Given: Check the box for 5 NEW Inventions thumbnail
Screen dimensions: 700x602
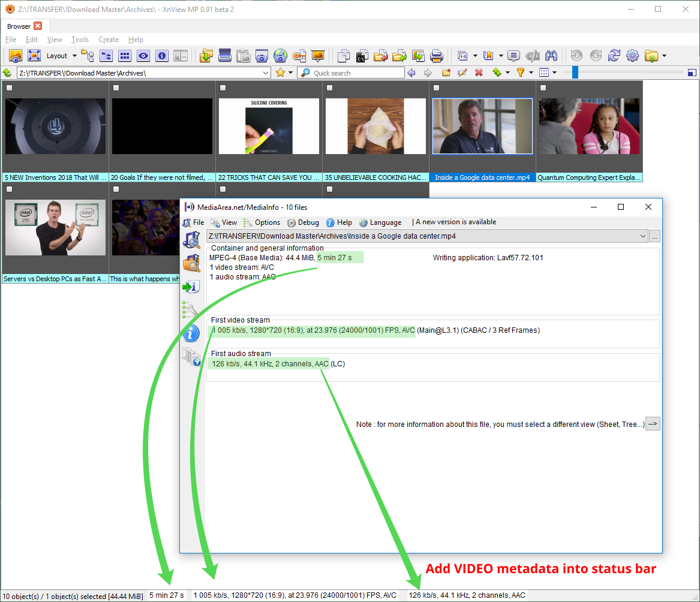Looking at the screenshot, I should pos(10,88).
